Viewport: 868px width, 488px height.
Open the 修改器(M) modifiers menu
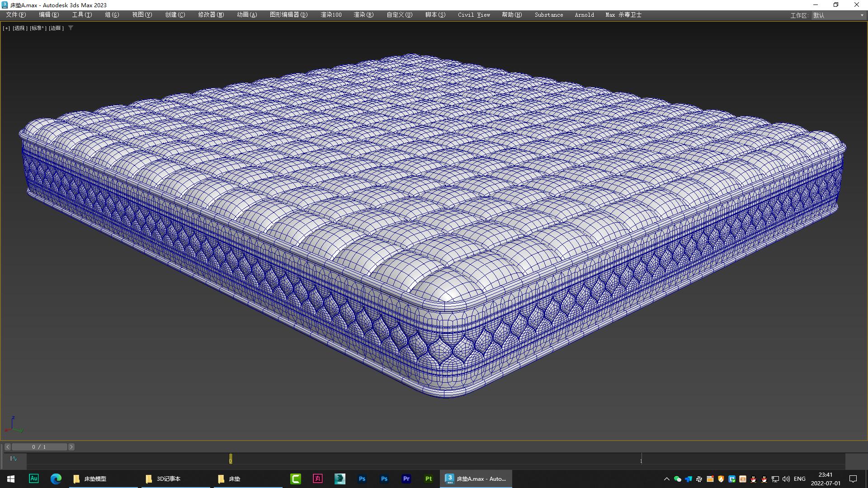[x=211, y=14]
